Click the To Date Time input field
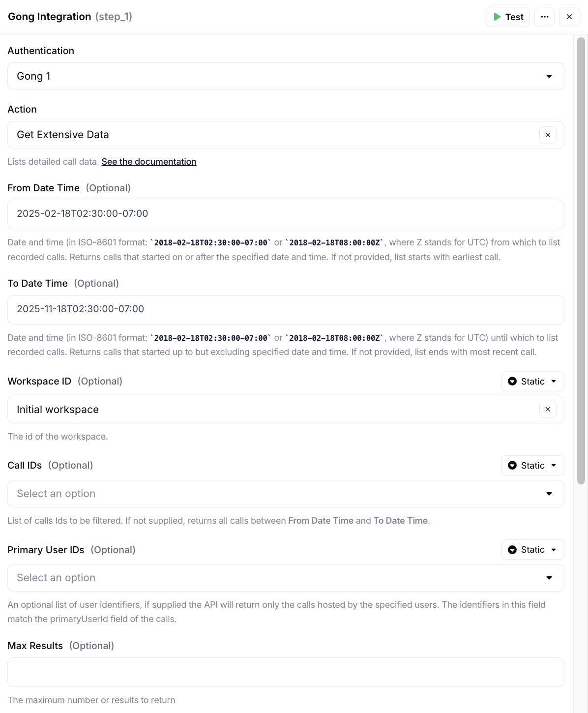Image resolution: width=588 pixels, height=713 pixels. [x=285, y=309]
